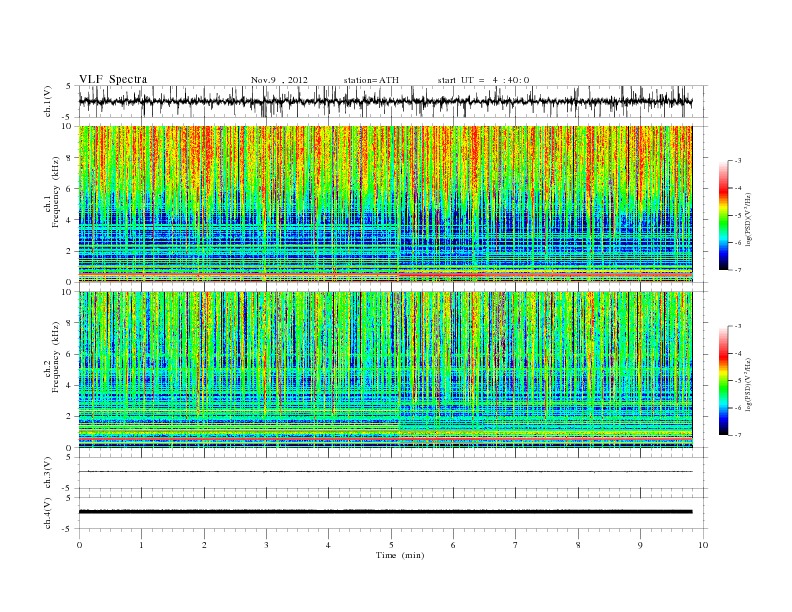This screenshot has width=792, height=612.
Task: Click the "5" tick on the time axis
Action: pos(391,545)
